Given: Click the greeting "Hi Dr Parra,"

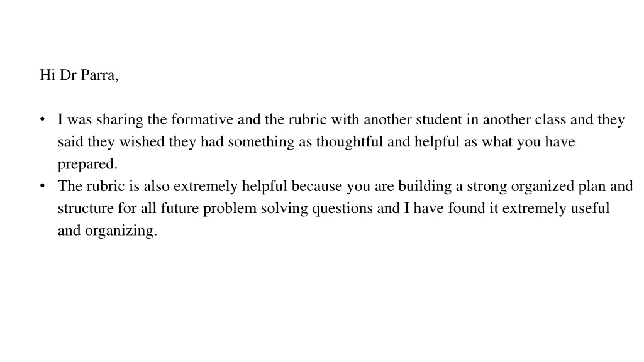Looking at the screenshot, I should click(79, 75).
